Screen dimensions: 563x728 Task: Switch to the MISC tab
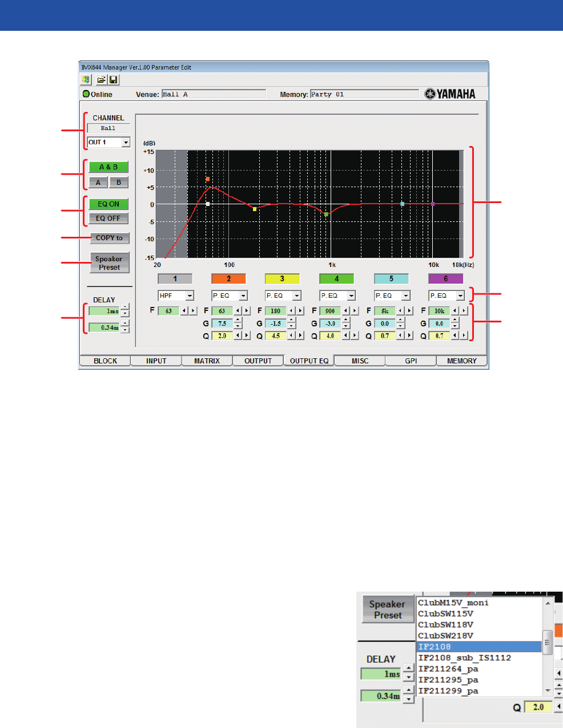tap(360, 361)
